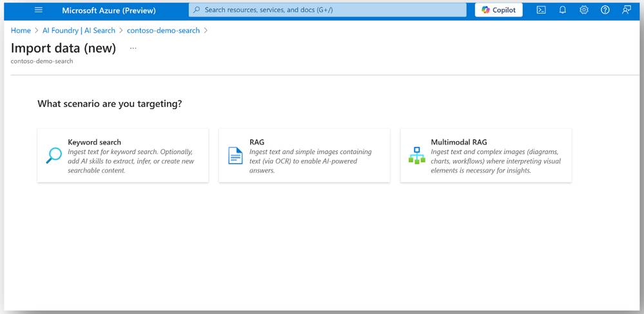Open contoso-demo-search breadcrumb link
This screenshot has width=644, height=314.
coord(164,30)
